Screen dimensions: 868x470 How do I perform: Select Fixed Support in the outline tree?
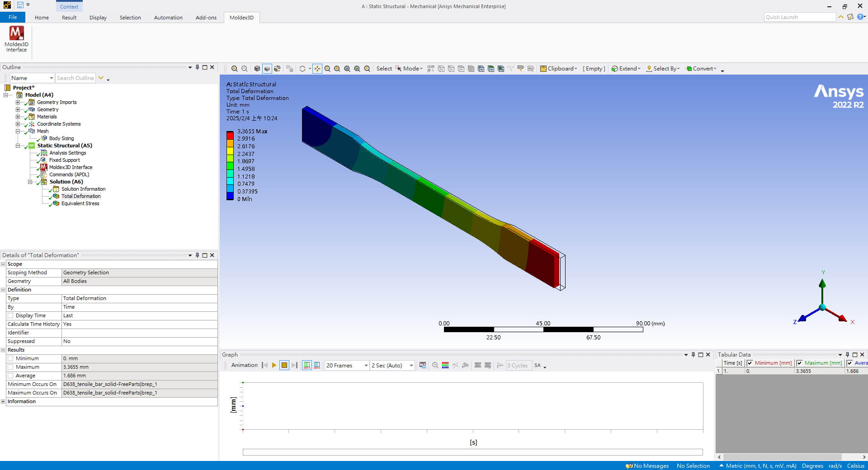pyautogui.click(x=64, y=160)
